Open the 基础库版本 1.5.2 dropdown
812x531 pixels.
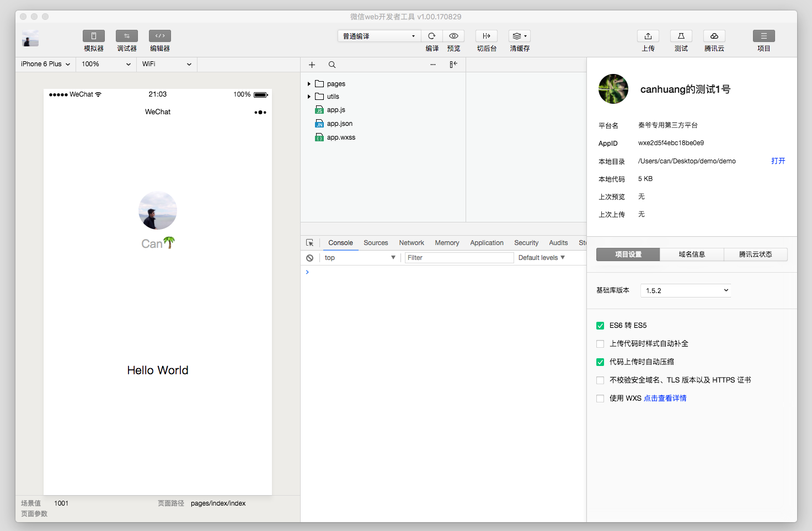click(686, 290)
